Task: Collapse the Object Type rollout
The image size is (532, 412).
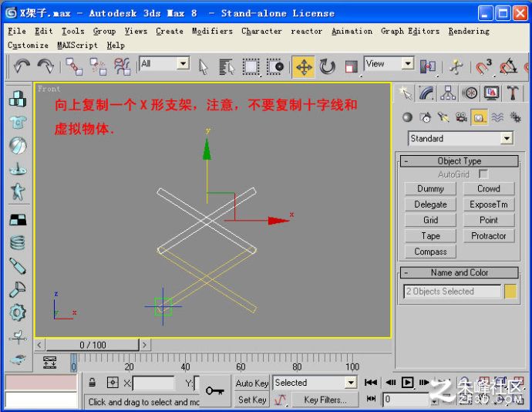Action: 459,161
